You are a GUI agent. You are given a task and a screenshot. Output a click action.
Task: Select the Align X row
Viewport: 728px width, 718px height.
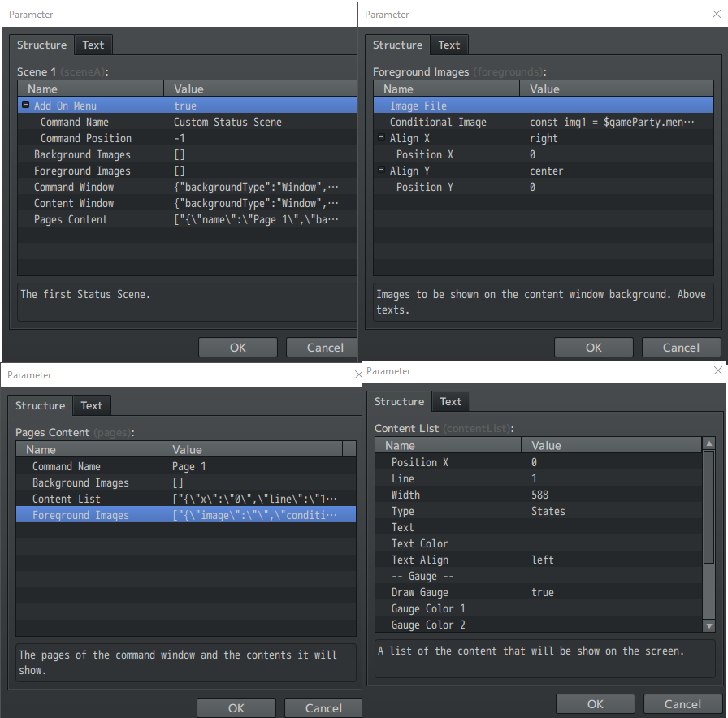tap(544, 138)
